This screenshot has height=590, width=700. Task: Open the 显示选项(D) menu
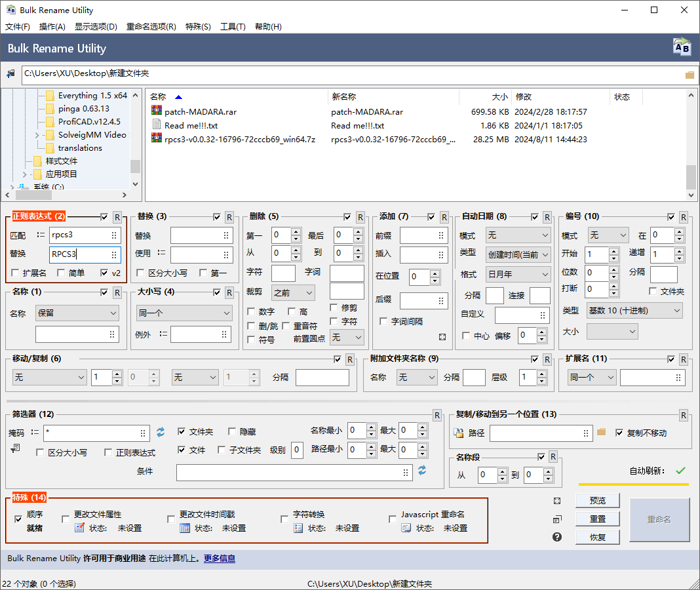(96, 27)
